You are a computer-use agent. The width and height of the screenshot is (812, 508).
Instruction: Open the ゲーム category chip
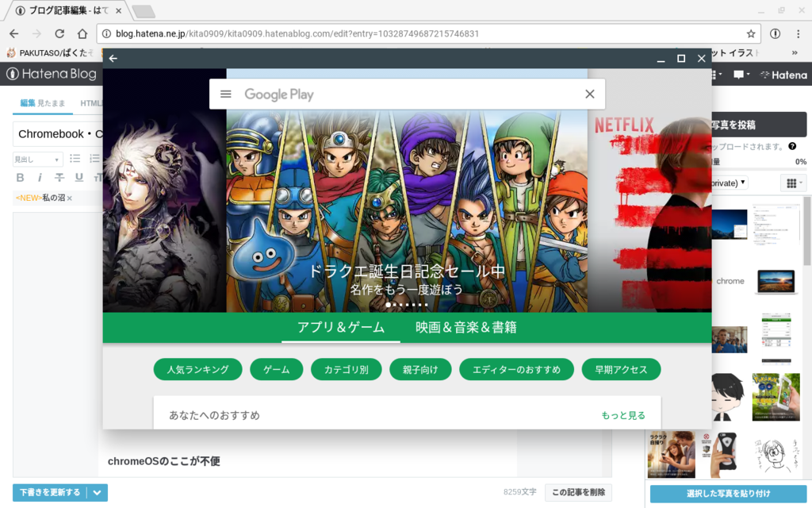pos(277,370)
